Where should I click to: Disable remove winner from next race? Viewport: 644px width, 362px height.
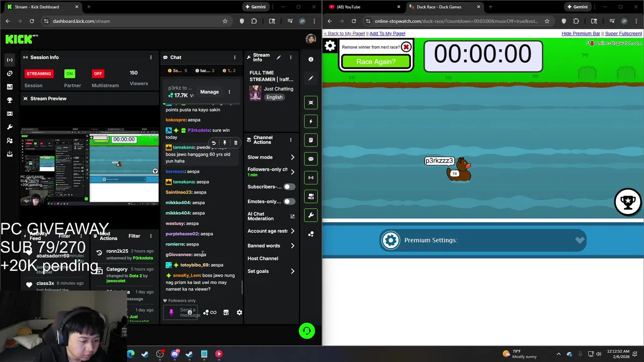(406, 47)
